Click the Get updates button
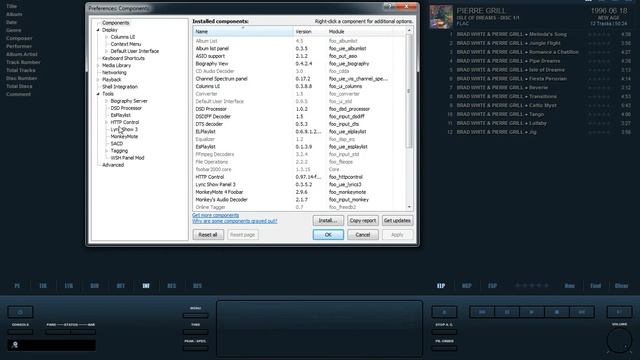The image size is (640, 360). click(x=397, y=220)
